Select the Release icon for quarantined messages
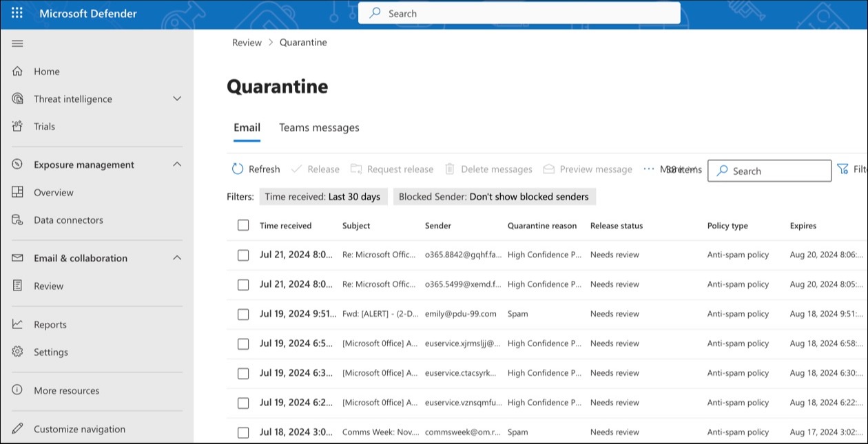Viewport: 868px width, 444px height. [297, 169]
